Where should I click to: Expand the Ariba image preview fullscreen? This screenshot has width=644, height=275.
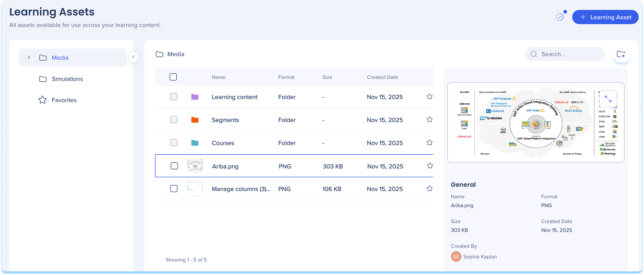pos(608,99)
